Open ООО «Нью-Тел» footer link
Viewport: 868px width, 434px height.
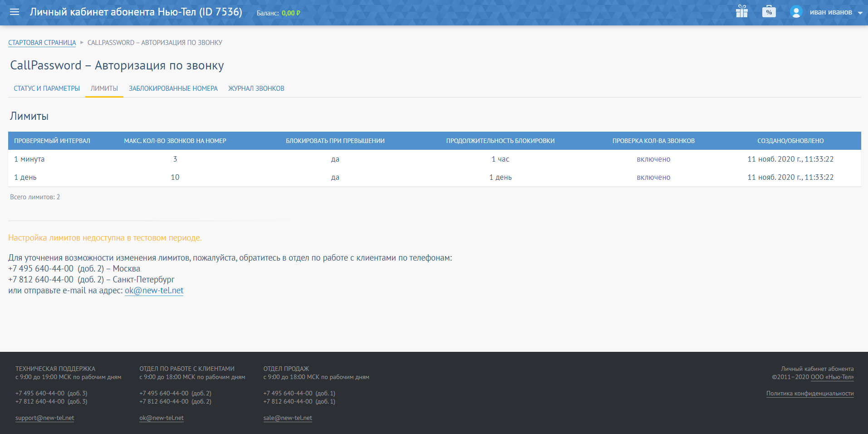[x=832, y=377]
